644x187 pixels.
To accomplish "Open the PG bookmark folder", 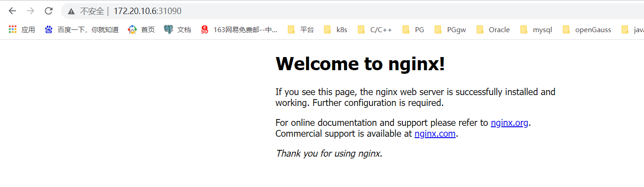I will [x=413, y=29].
